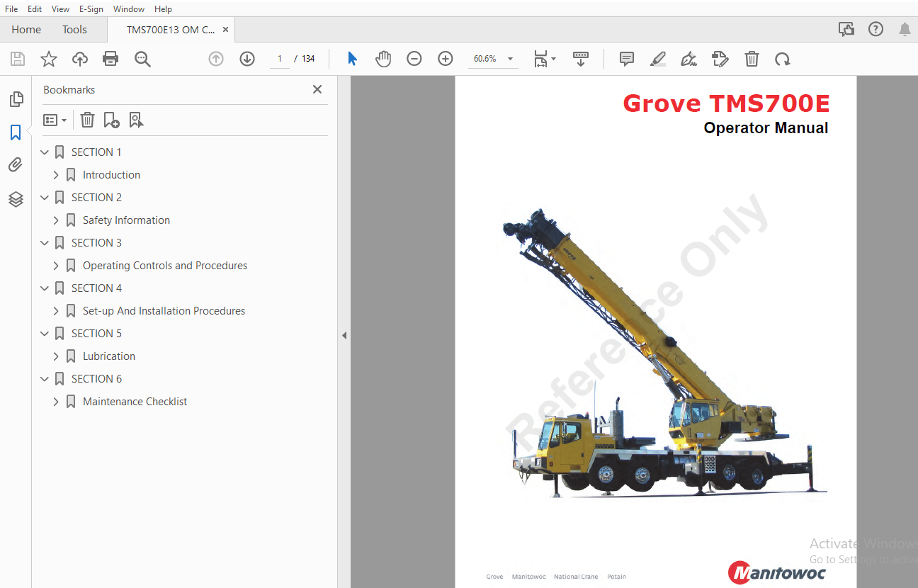The height and width of the screenshot is (588, 918).
Task: Collapse SECTION 1 bookmark
Action: tap(45, 152)
